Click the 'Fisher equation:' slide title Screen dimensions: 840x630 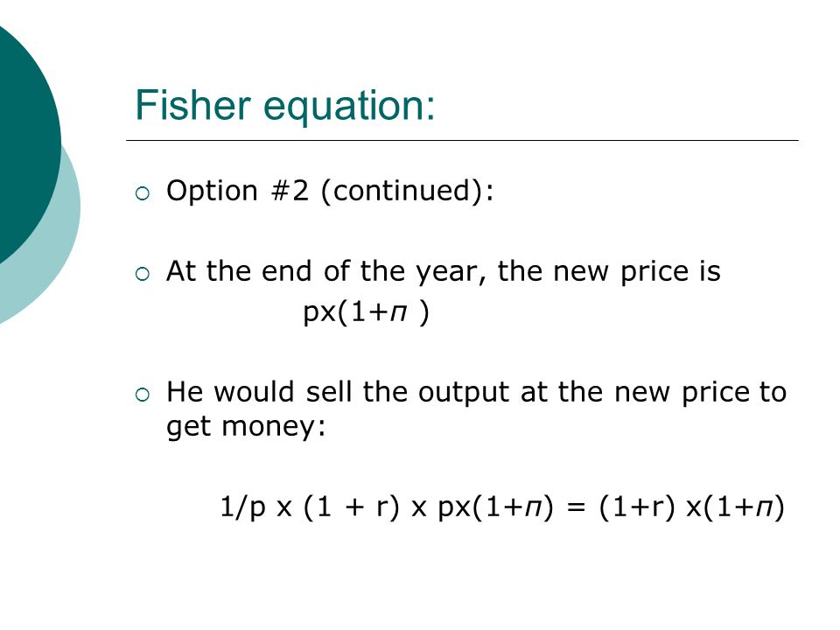click(284, 106)
